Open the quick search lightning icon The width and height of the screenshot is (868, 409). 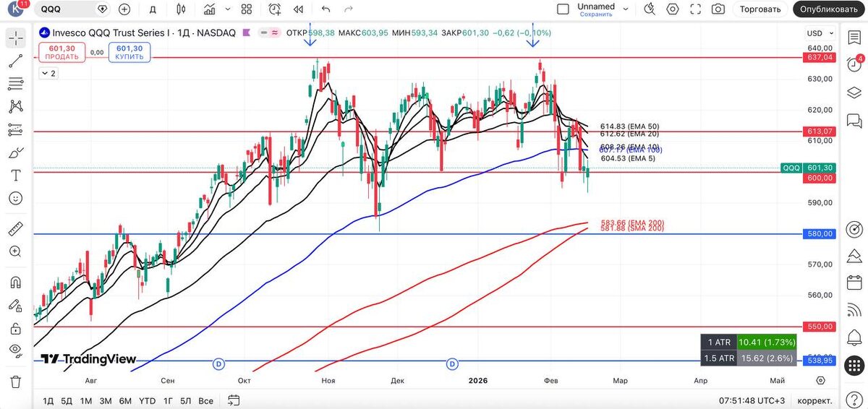pos(650,9)
